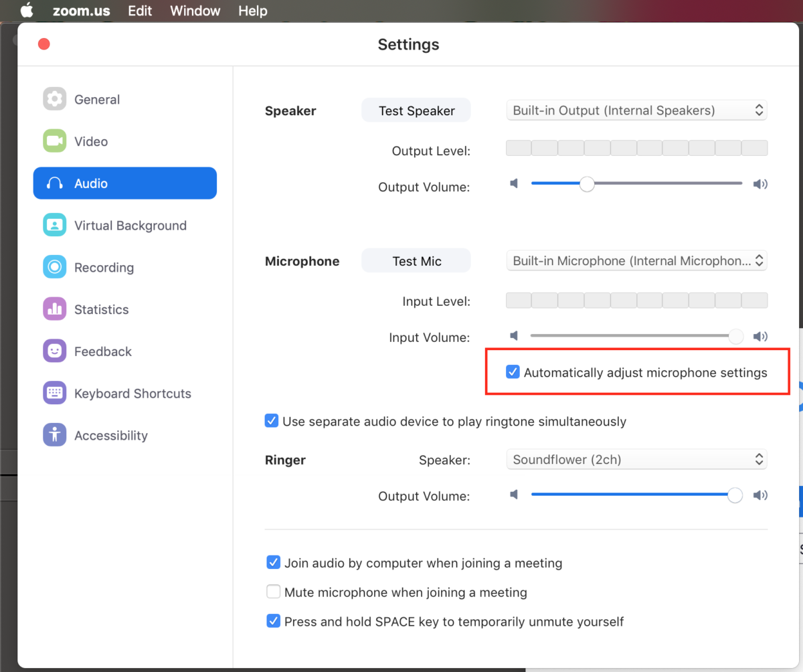Open the Built-in Output speaker dropdown
The image size is (803, 672).
click(x=636, y=110)
